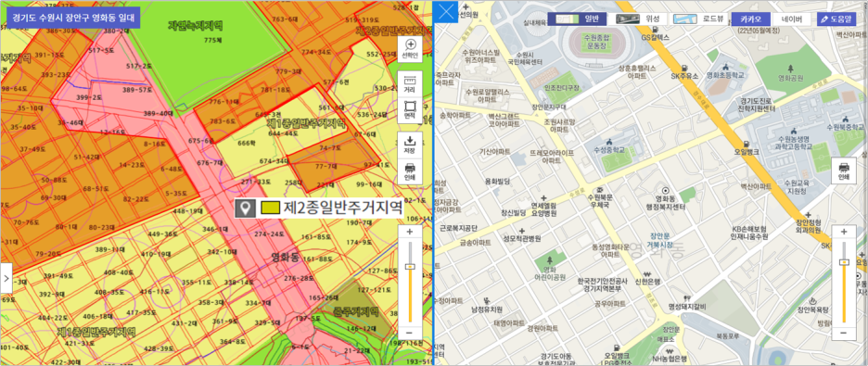Click the 자연녹지지역 label on zoning map

tap(196, 25)
